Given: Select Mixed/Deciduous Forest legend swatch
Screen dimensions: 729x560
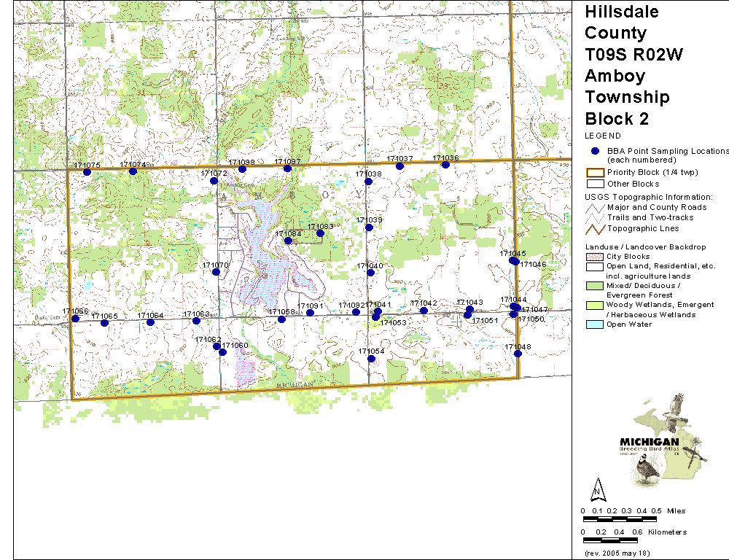Looking at the screenshot, I should click(596, 285).
